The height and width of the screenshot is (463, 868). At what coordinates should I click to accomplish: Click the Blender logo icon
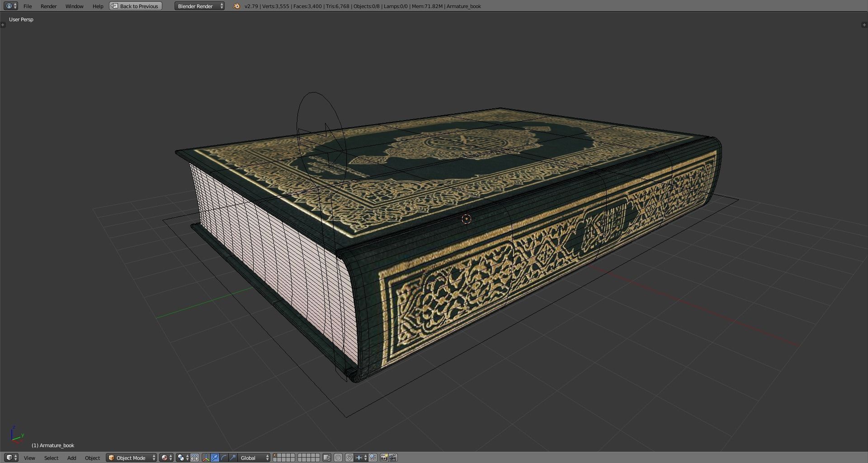click(236, 6)
